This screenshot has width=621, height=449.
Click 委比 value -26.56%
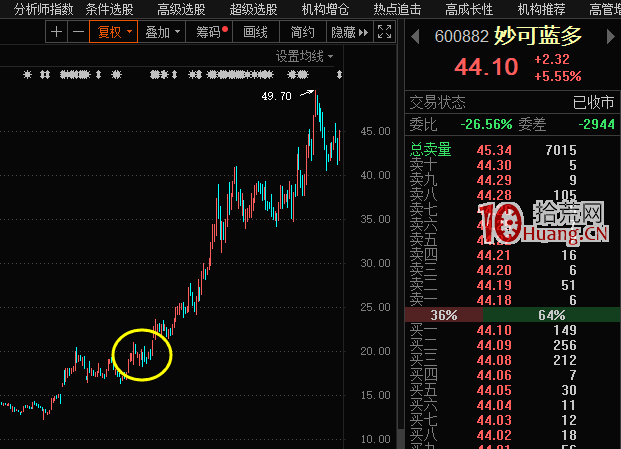pyautogui.click(x=486, y=124)
